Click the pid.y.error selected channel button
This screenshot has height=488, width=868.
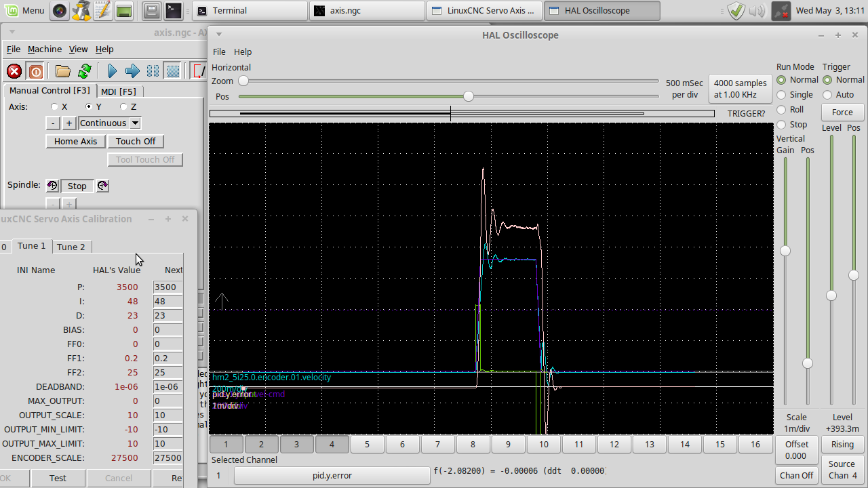(x=332, y=476)
